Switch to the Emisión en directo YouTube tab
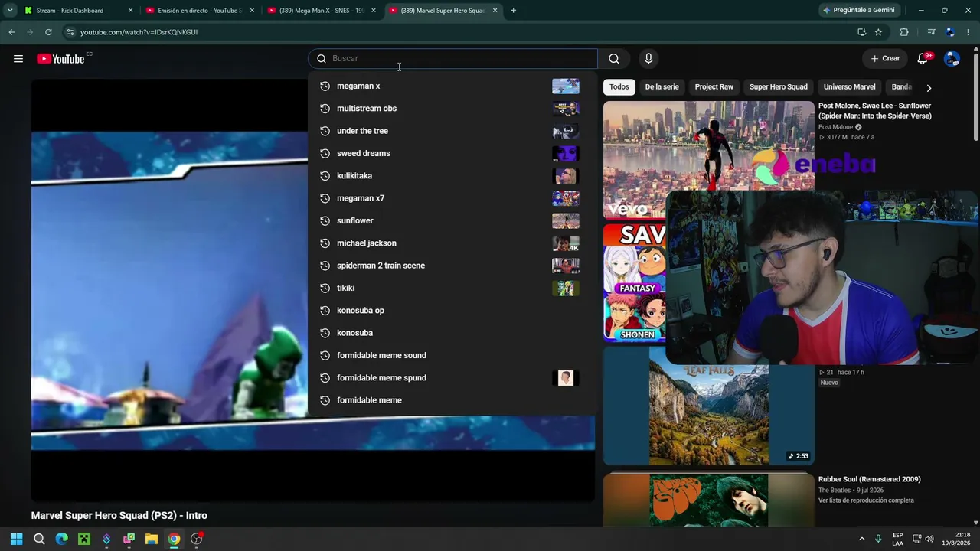The image size is (980, 551). pos(199,11)
